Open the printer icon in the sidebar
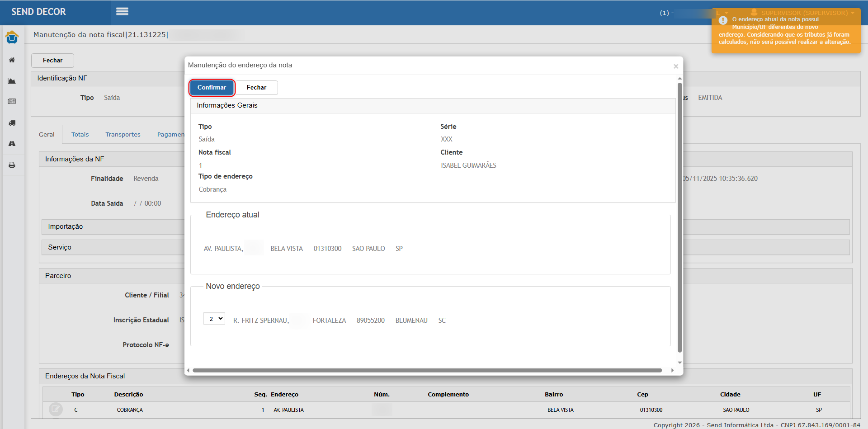Screen dimensions: 868x429 12,165
